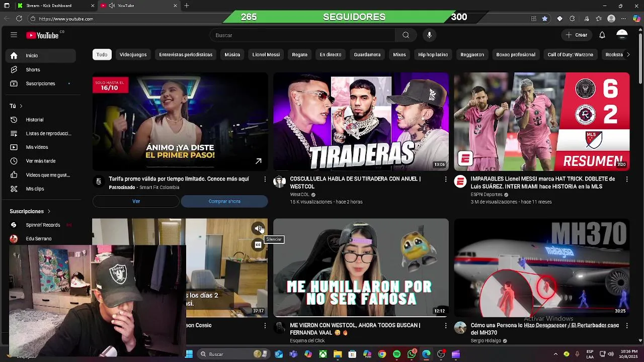Click the Crear button
644x362 pixels.
(576, 35)
